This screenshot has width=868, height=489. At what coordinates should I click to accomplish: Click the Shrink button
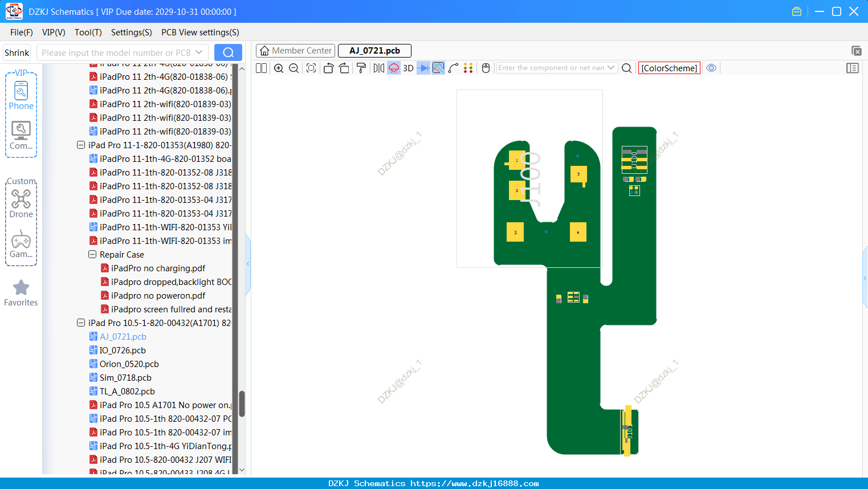[x=17, y=52]
